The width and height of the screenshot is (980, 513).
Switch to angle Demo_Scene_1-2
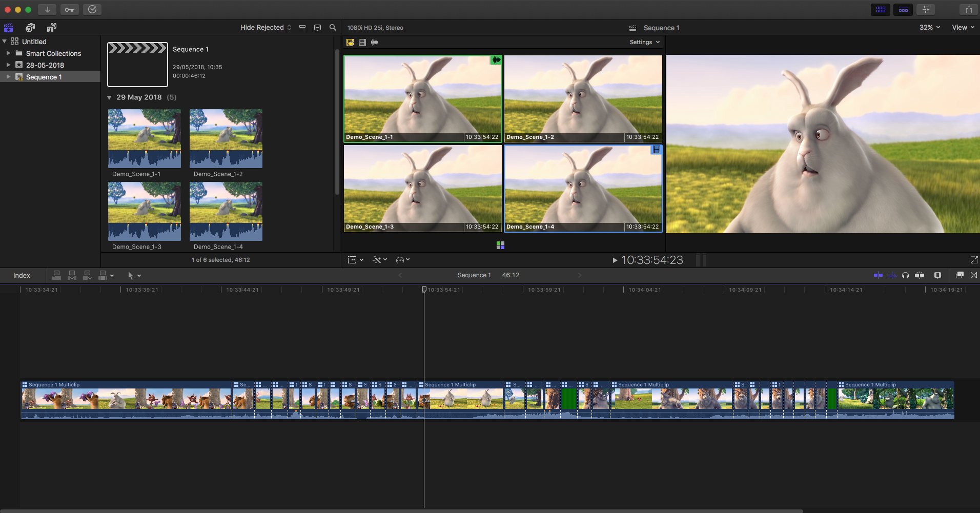pyautogui.click(x=583, y=99)
